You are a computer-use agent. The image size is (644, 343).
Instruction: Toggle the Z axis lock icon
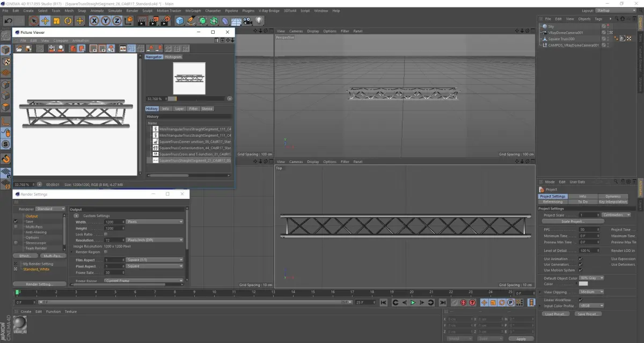pos(116,21)
